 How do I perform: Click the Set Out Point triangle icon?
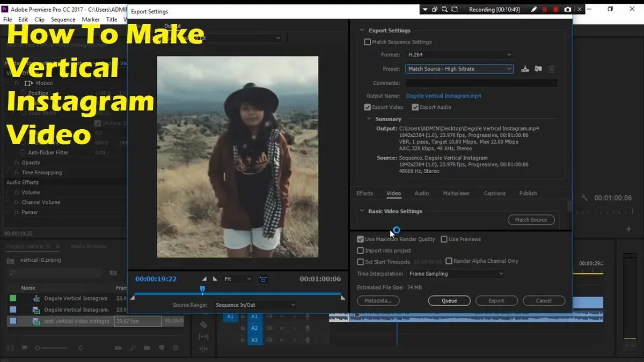[215, 279]
